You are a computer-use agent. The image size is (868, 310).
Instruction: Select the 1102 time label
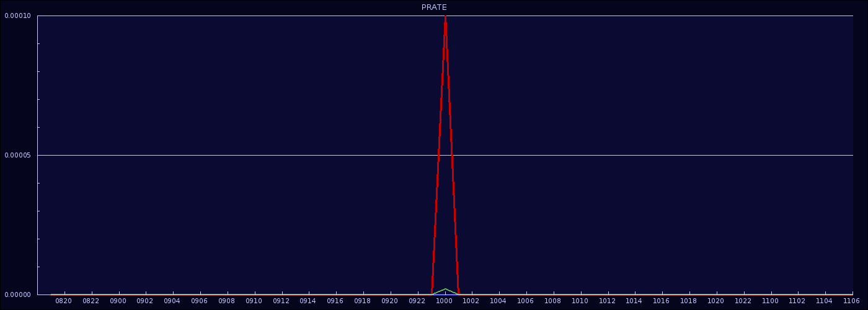(798, 301)
